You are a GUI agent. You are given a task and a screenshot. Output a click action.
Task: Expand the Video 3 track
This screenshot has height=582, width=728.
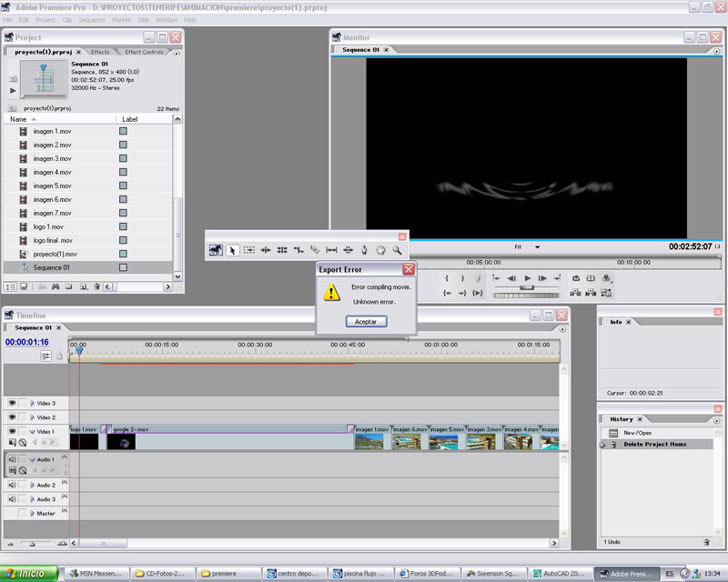click(32, 403)
